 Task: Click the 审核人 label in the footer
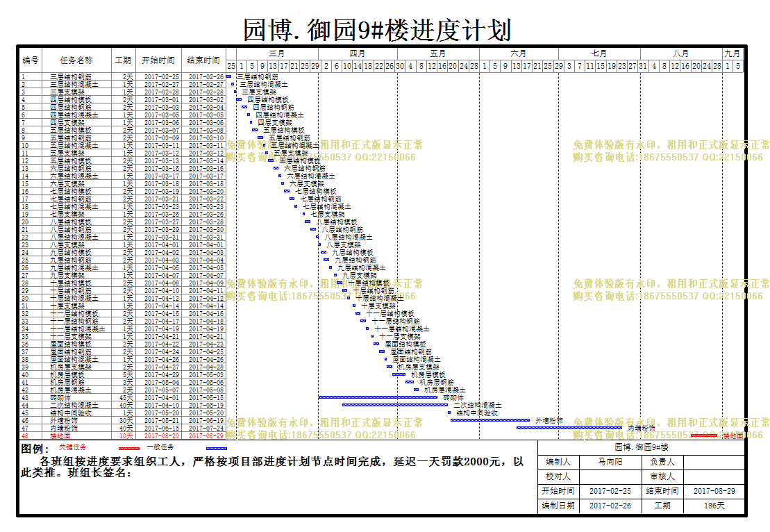point(662,476)
